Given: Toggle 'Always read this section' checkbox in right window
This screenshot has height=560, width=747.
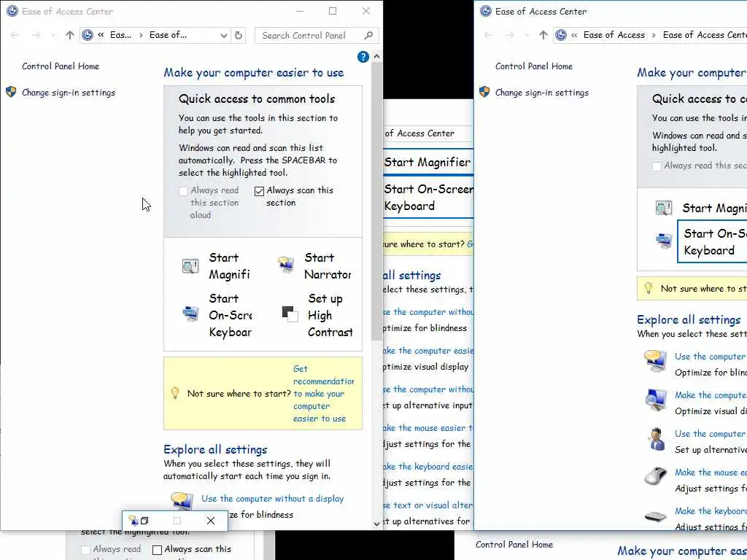Looking at the screenshot, I should coord(657,166).
